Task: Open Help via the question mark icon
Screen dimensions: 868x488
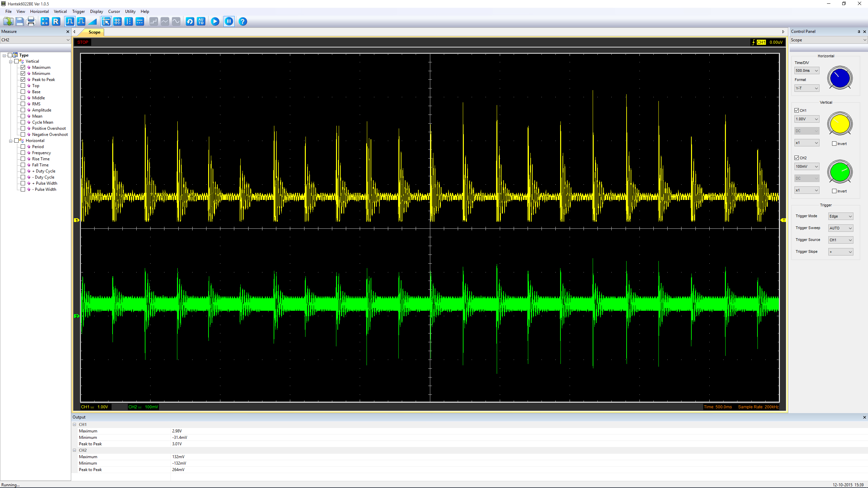Action: coord(243,22)
